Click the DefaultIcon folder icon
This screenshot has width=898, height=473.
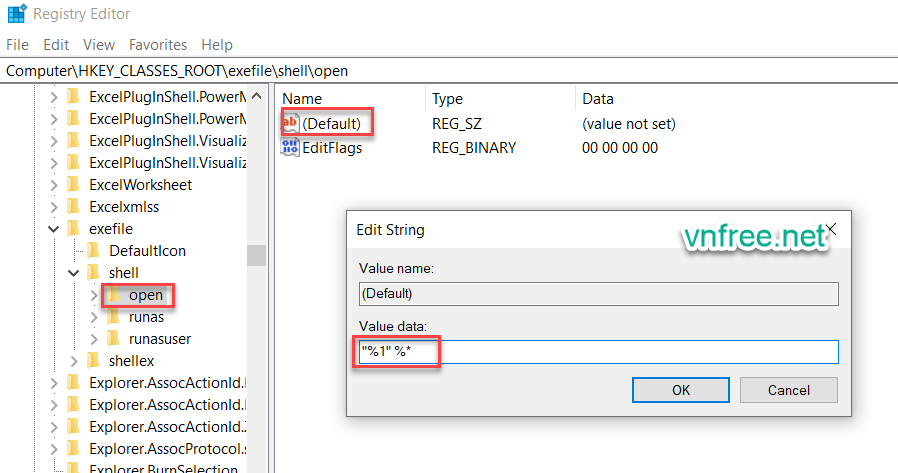(x=93, y=251)
